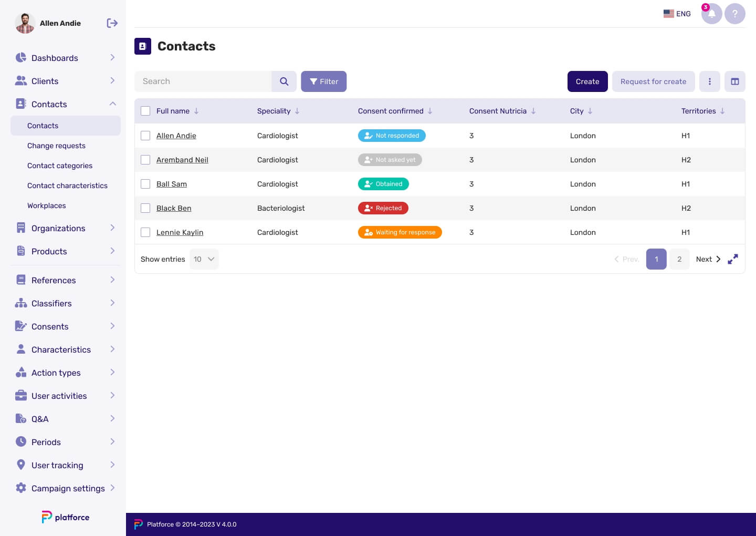Expand the Organizations menu chevron

pyautogui.click(x=112, y=228)
